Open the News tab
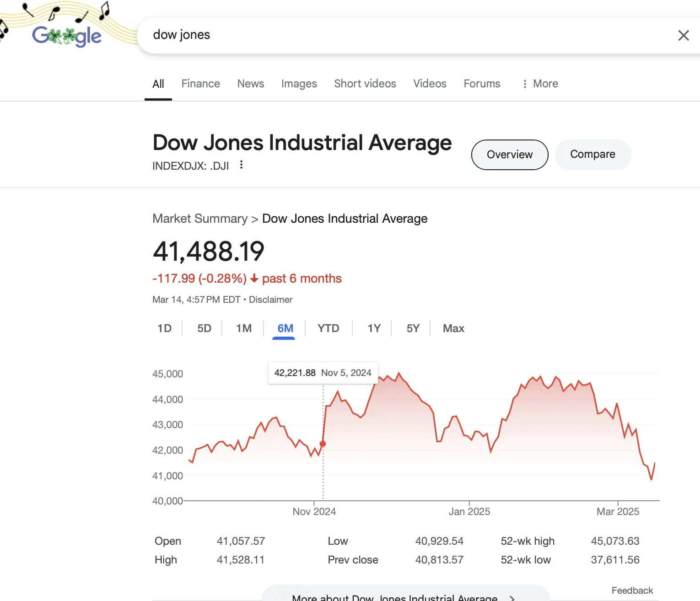700x601 pixels. click(x=250, y=84)
